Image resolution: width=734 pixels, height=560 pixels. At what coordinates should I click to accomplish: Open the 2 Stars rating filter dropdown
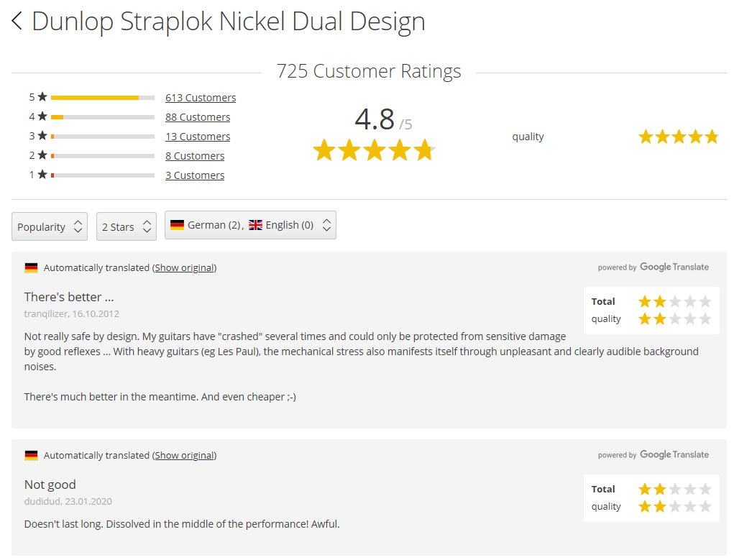pyautogui.click(x=127, y=226)
